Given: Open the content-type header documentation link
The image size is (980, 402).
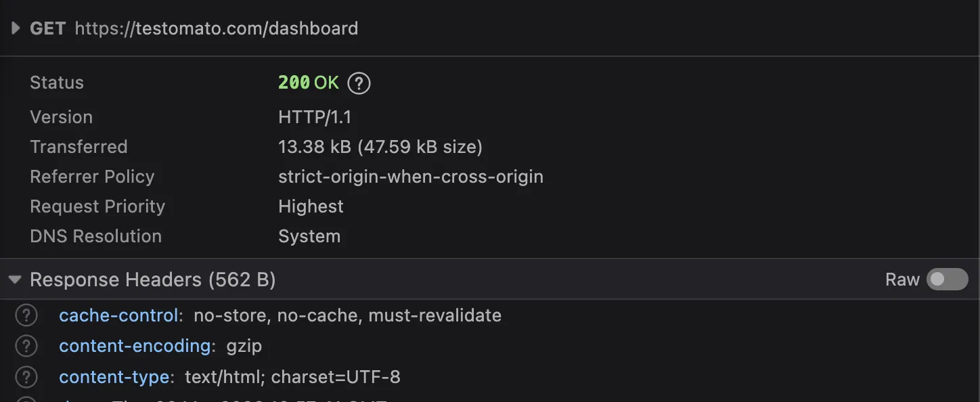Looking at the screenshot, I should pos(114,377).
